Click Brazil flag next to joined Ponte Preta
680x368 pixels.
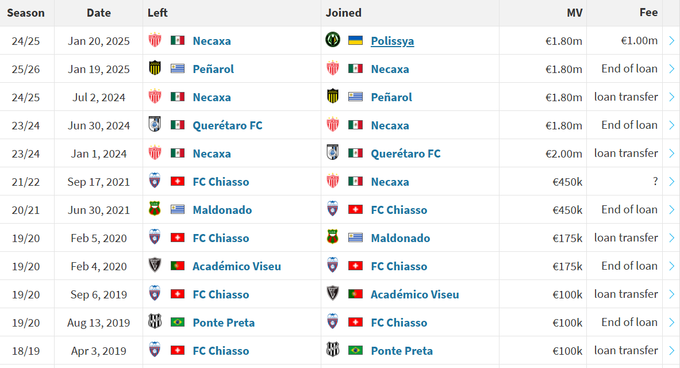point(355,350)
